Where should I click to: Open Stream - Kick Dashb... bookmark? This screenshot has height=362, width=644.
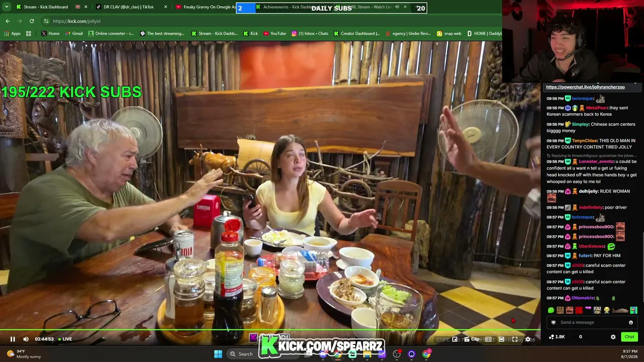pos(214,34)
